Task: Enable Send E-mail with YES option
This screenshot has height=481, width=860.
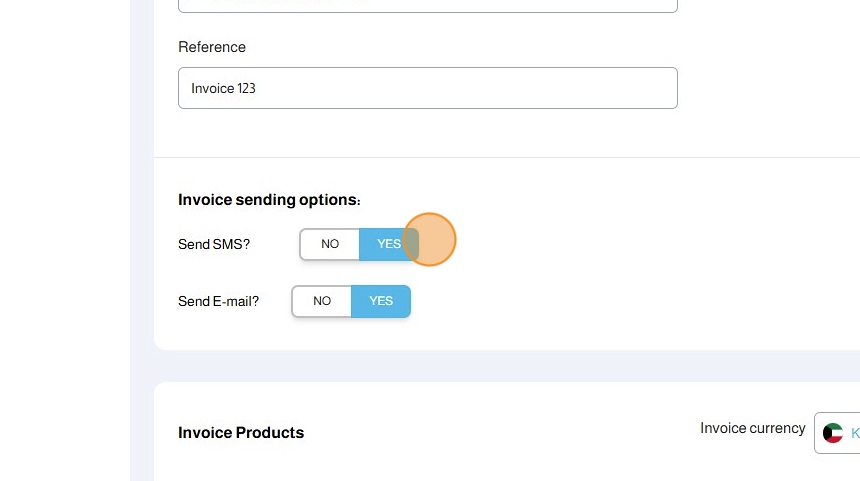Action: 381,301
